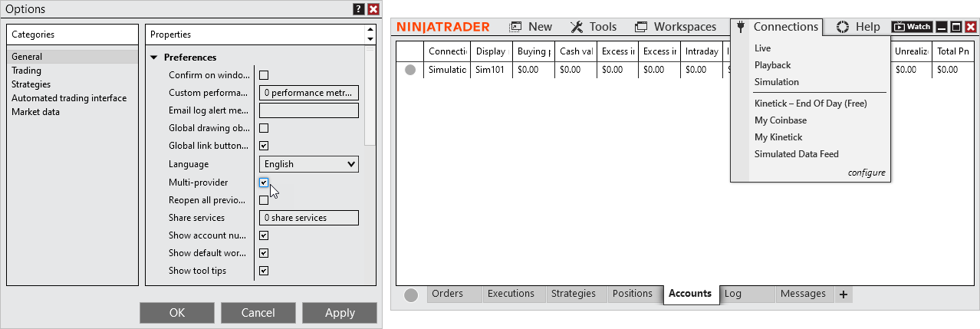Switch to the Messages tab
Screen dimensions: 980x329
[x=804, y=294]
